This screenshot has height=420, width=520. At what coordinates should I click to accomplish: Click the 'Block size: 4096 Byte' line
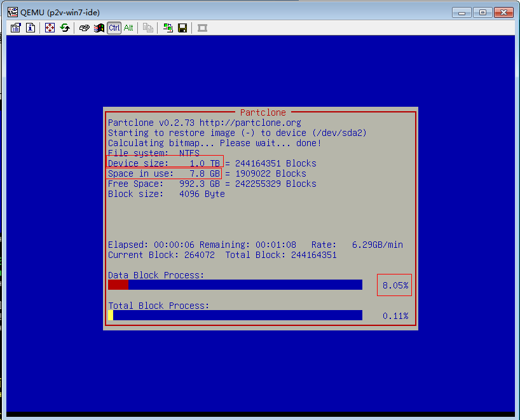167,194
